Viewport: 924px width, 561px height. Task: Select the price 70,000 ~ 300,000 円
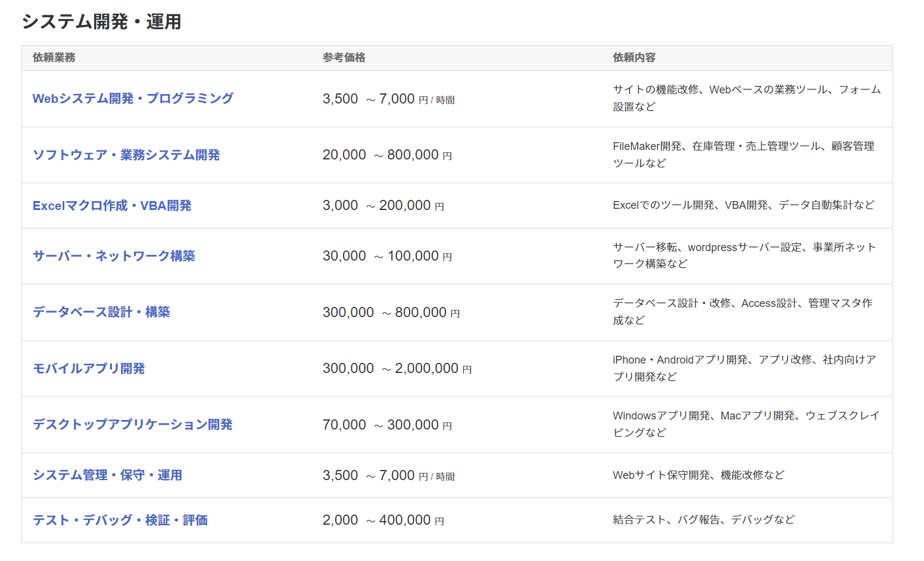click(x=387, y=425)
